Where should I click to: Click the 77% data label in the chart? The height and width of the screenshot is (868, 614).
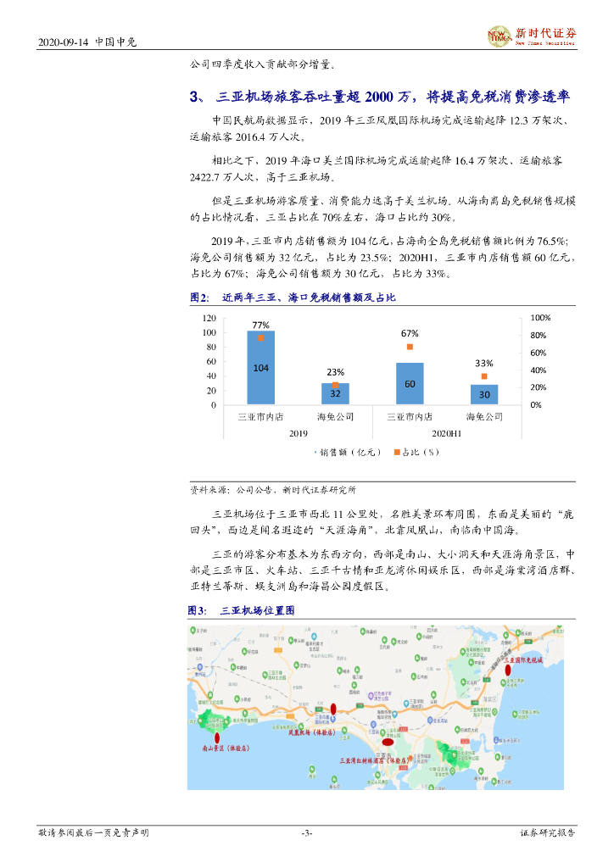260,325
